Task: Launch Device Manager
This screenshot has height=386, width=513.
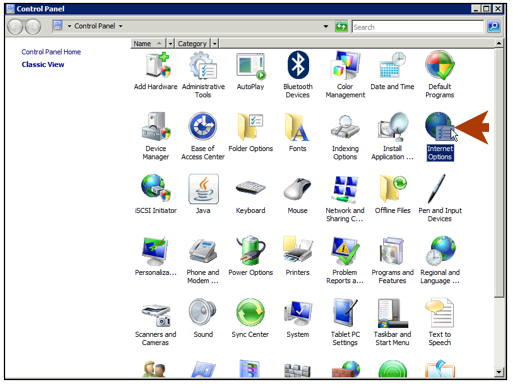Action: pos(156,137)
